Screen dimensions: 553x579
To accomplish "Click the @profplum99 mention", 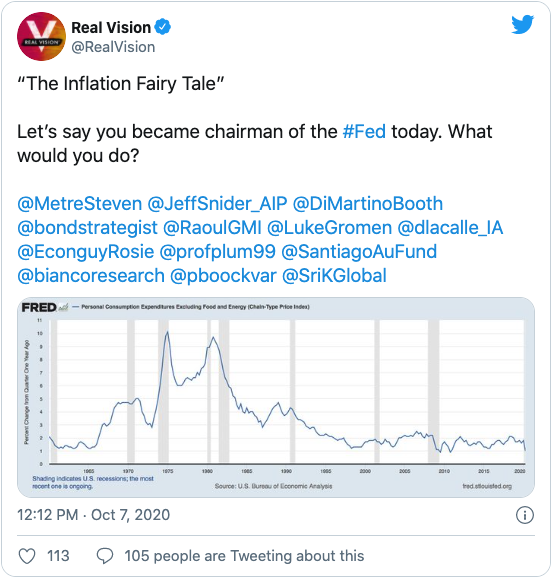I will (x=217, y=252).
